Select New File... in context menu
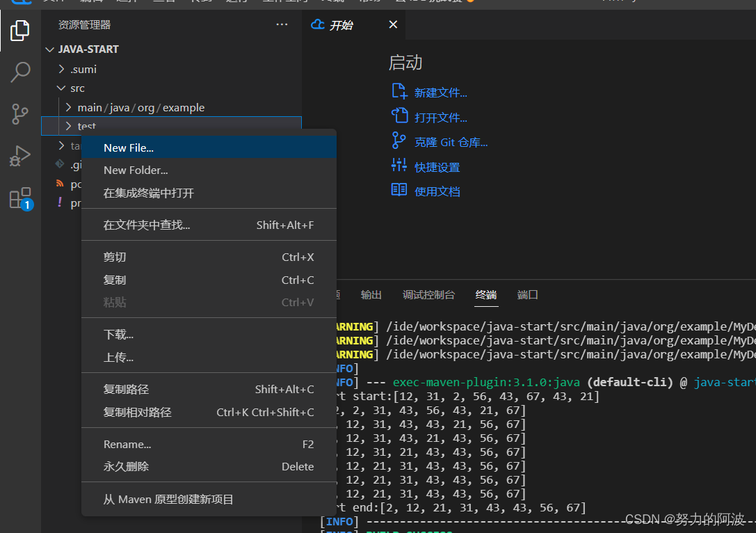This screenshot has width=756, height=533. pyautogui.click(x=129, y=148)
